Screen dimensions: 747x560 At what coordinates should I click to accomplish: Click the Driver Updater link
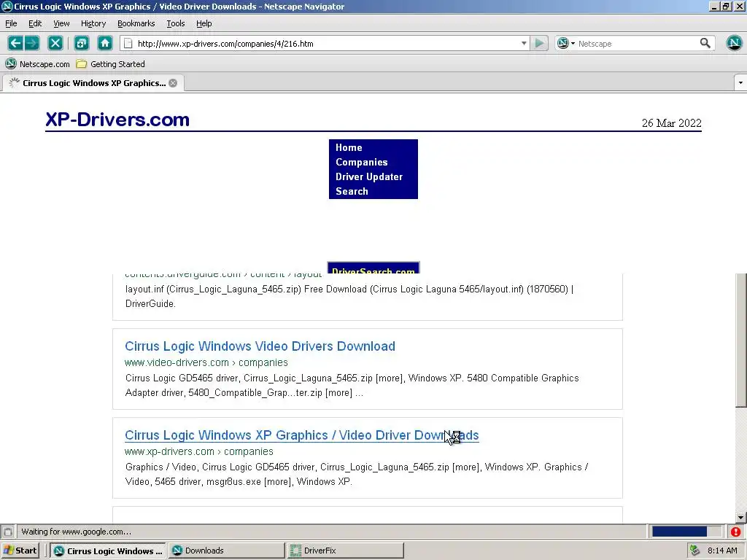point(369,176)
